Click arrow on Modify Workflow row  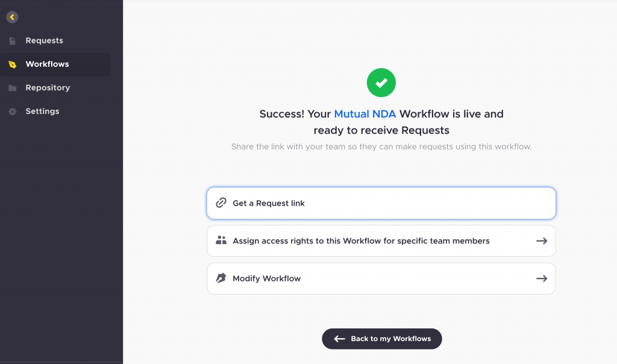(x=542, y=278)
